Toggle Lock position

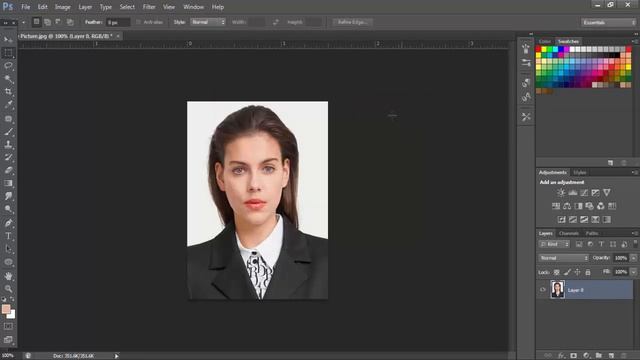pos(578,272)
